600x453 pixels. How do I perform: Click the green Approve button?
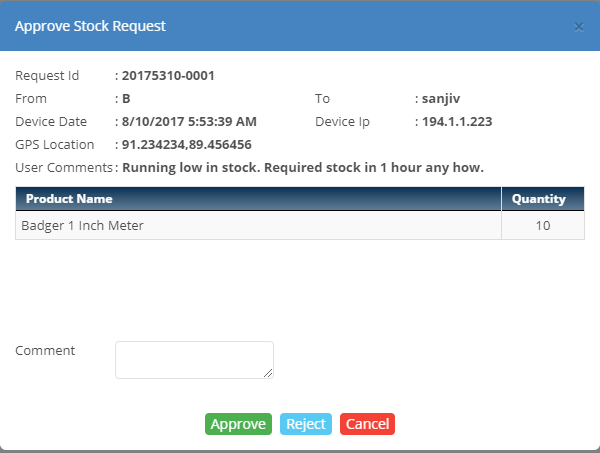(238, 424)
